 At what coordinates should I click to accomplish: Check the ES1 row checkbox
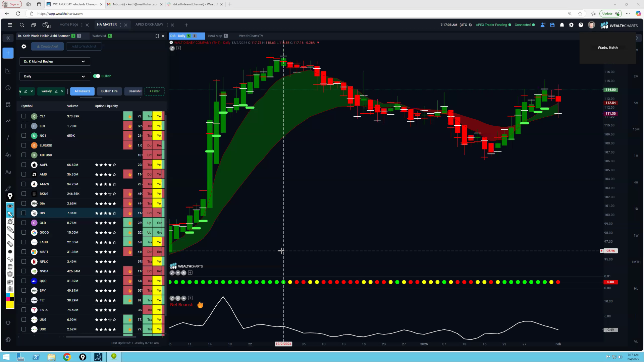23,126
